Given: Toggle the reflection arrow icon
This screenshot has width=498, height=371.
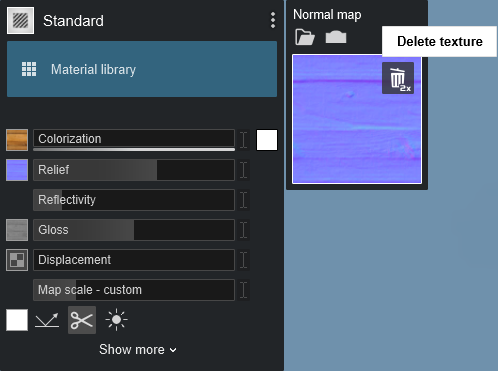Looking at the screenshot, I should click(47, 320).
